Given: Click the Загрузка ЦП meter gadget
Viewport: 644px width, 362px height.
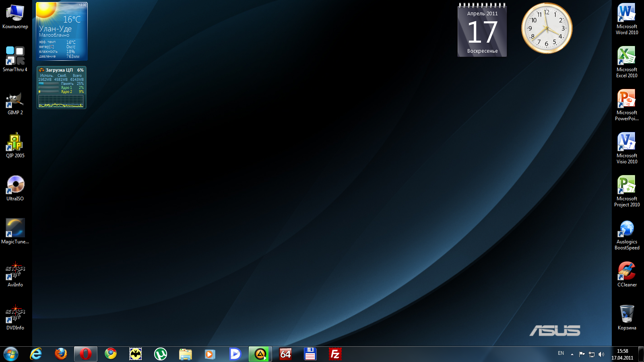Looking at the screenshot, I should tap(61, 87).
